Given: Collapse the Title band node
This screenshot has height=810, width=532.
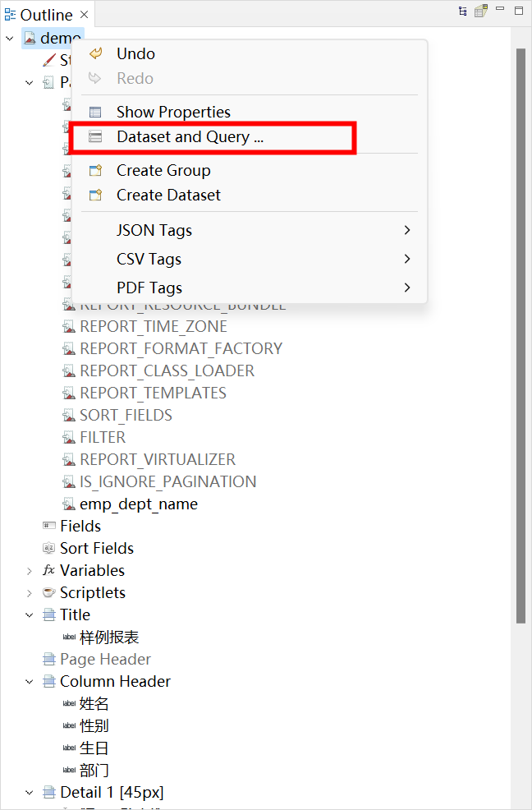Looking at the screenshot, I should (x=30, y=615).
